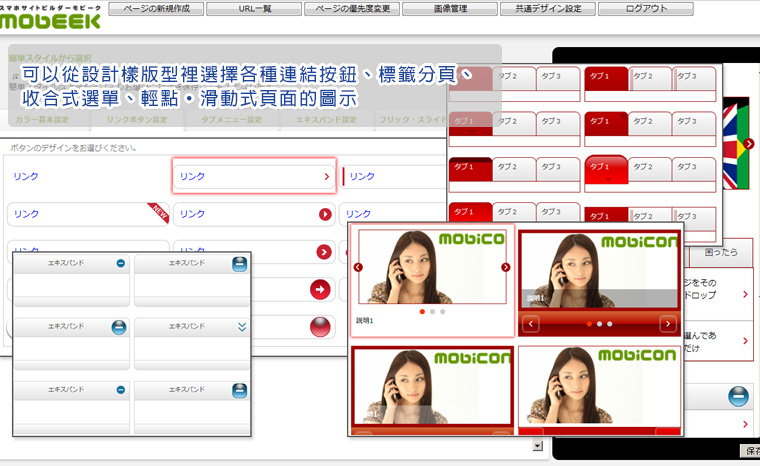760x466 pixels.
Task: Click the ログアウト button
Action: tap(645, 9)
